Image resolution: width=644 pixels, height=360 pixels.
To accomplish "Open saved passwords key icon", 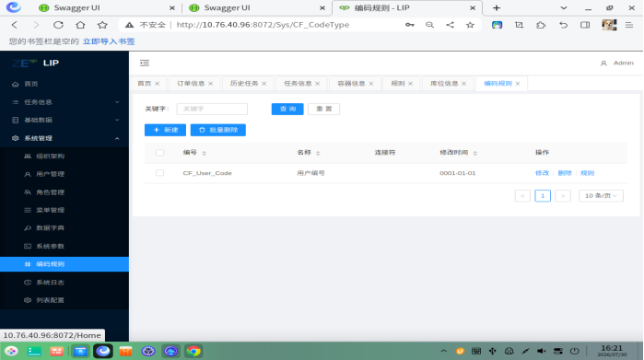I will click(409, 25).
